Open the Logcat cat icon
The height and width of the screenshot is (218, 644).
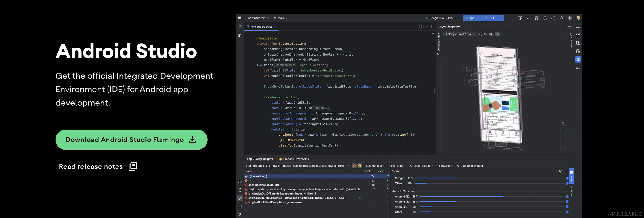(240, 182)
